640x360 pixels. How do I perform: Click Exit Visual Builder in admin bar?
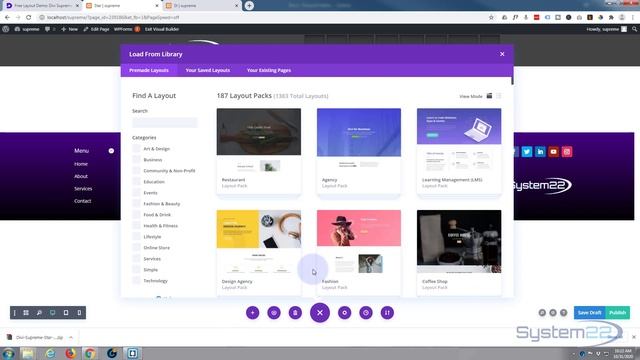click(x=162, y=29)
